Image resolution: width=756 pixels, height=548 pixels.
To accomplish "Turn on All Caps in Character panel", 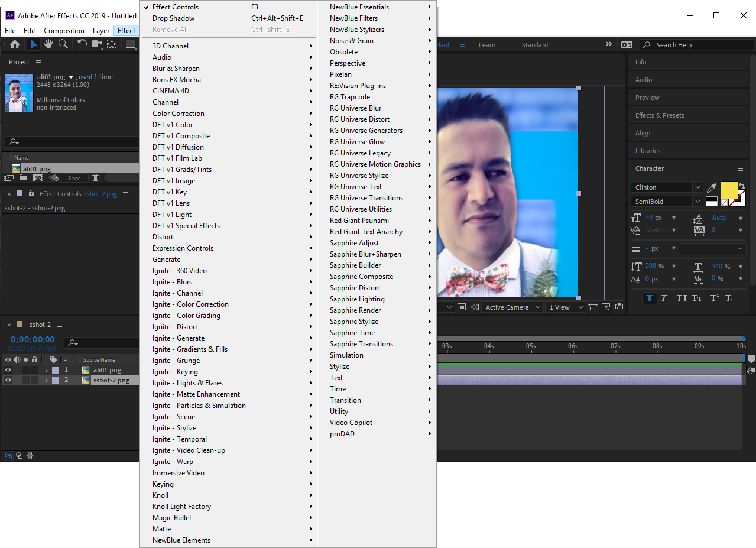I will coord(682,298).
